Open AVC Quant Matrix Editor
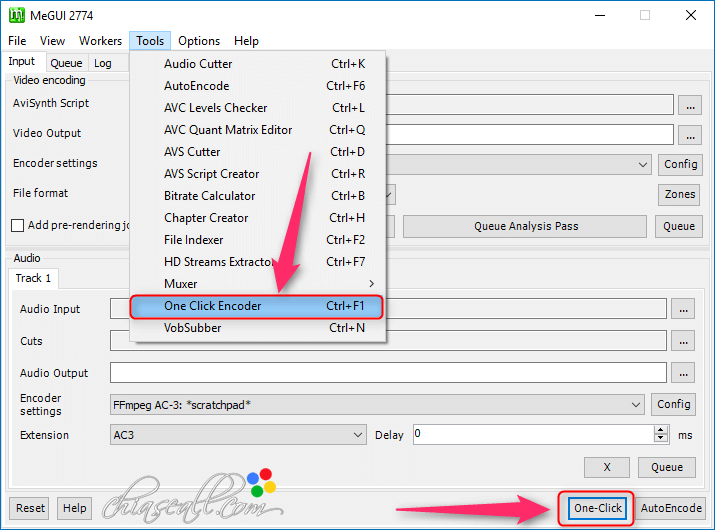Image resolution: width=715 pixels, height=530 pixels. coord(258,130)
